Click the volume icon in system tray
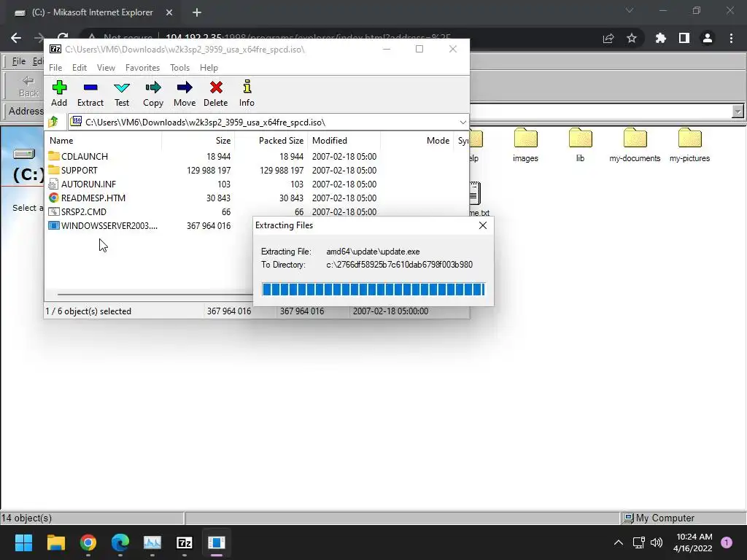This screenshot has width=747, height=560. 657,542
